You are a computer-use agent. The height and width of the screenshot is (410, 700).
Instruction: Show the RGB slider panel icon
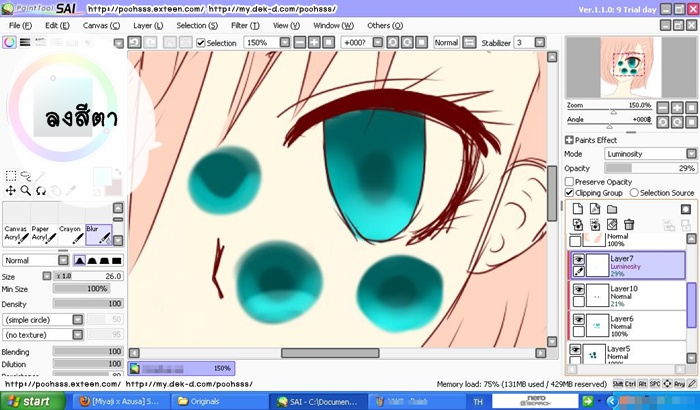(x=25, y=42)
